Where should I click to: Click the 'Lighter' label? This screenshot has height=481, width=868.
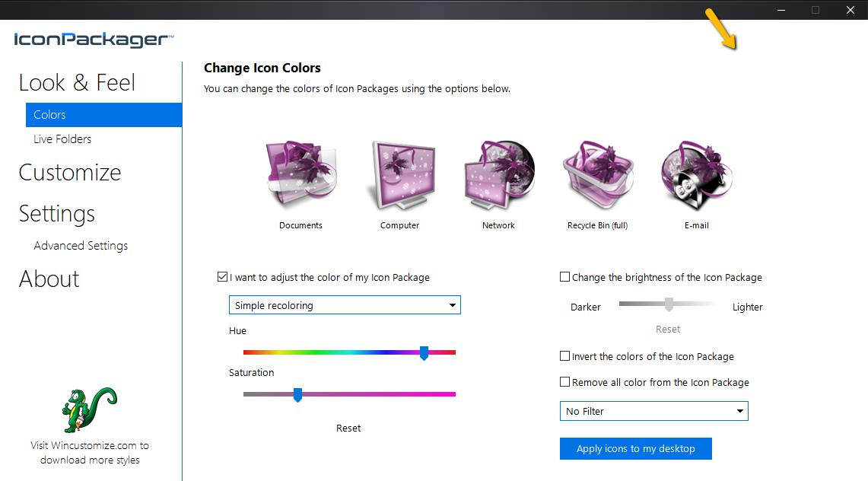tap(747, 307)
